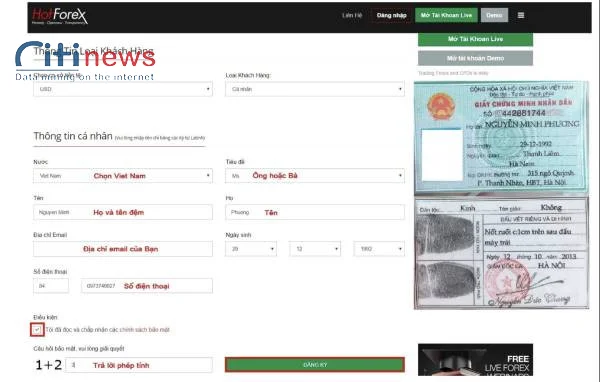Click Mở Tài Khoản Live in header

446,15
